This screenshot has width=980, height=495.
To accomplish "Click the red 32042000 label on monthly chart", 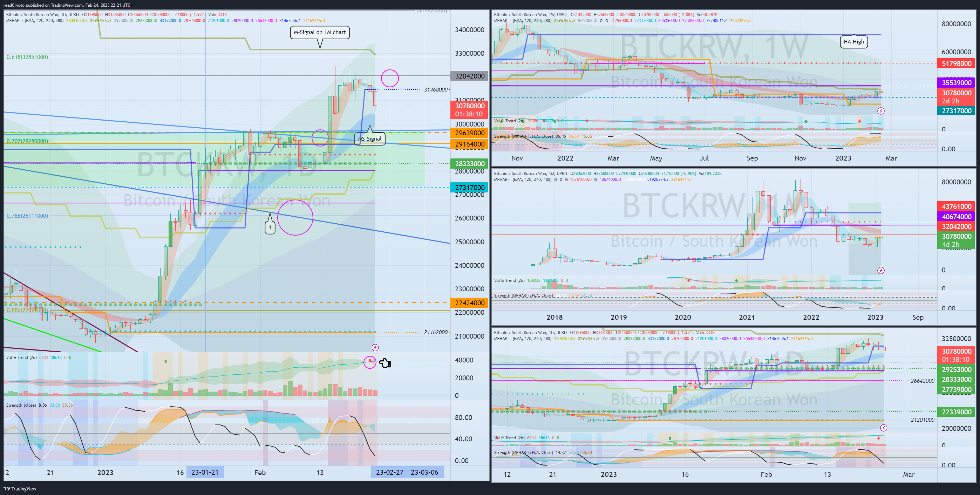I will pyautogui.click(x=957, y=226).
